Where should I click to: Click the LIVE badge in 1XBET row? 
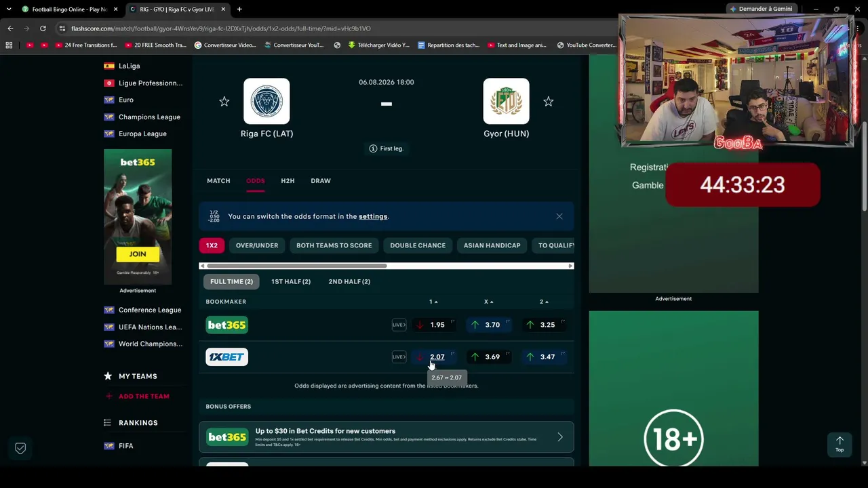(399, 357)
